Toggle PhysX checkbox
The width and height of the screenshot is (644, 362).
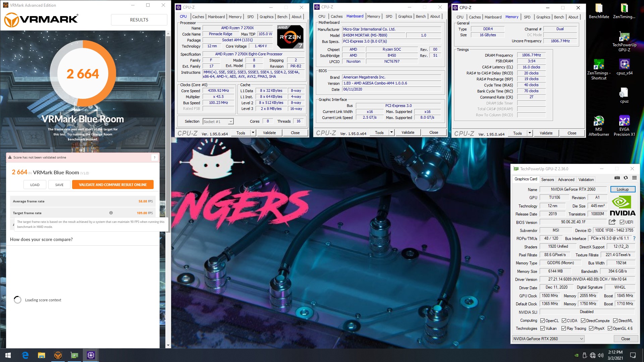click(591, 328)
